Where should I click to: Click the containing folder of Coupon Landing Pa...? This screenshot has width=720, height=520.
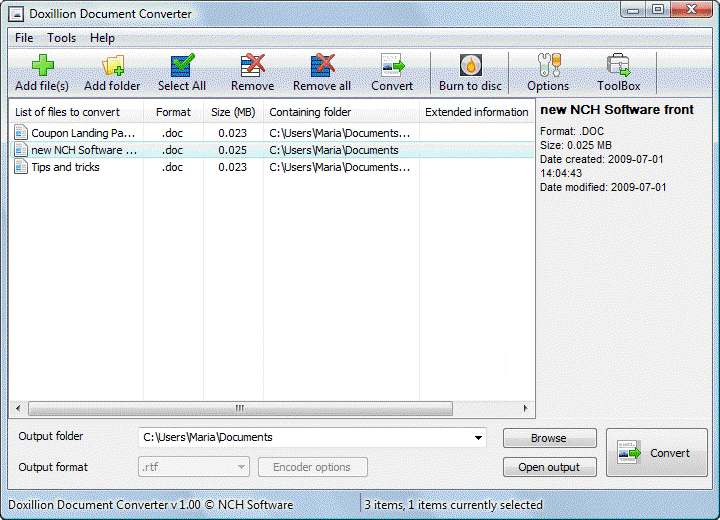click(339, 133)
